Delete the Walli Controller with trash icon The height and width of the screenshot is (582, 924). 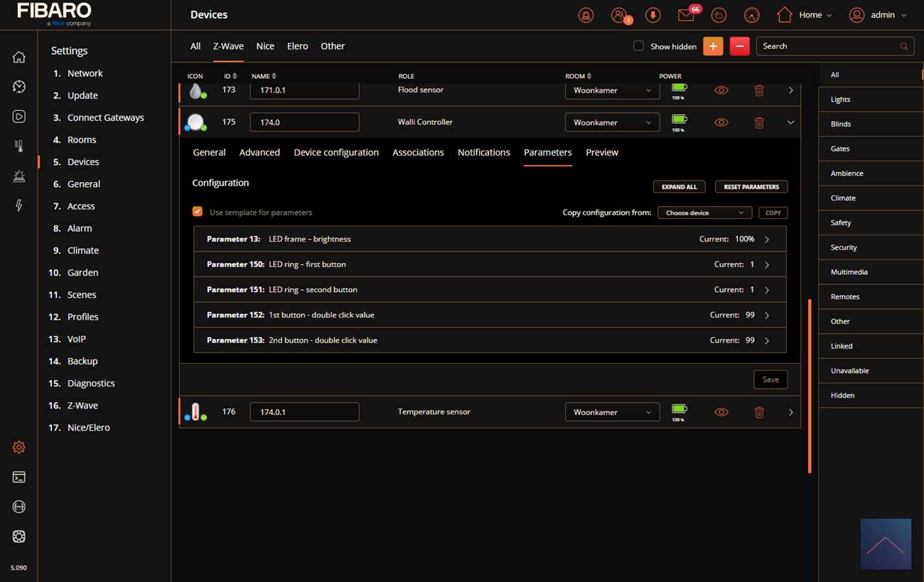(759, 122)
